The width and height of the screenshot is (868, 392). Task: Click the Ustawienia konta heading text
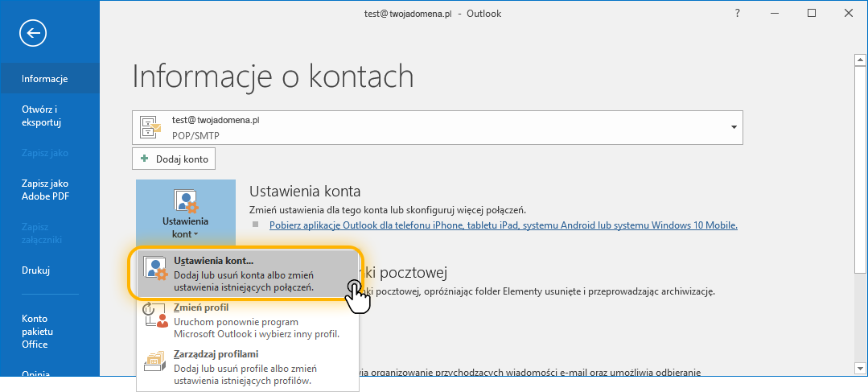coord(305,191)
